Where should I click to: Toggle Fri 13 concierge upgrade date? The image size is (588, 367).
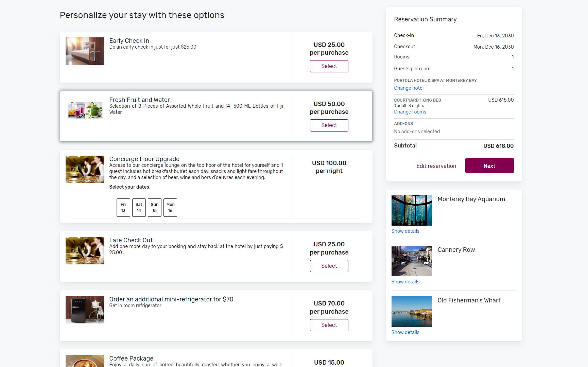[123, 208]
